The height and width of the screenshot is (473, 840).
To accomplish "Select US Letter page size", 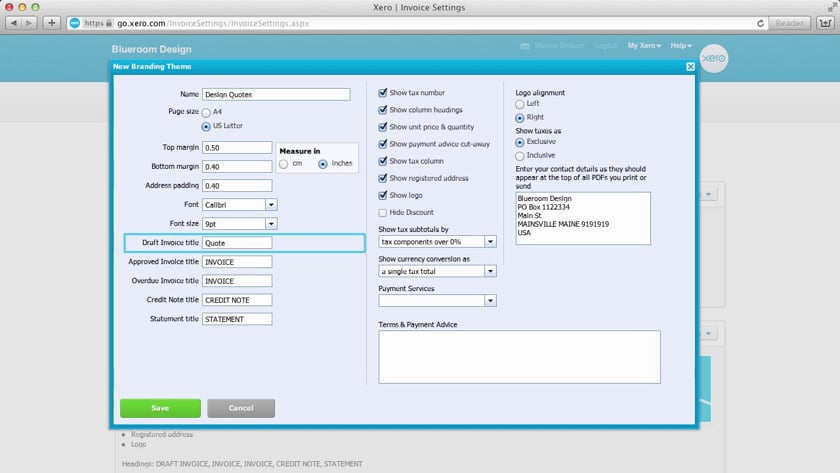I will click(206, 126).
